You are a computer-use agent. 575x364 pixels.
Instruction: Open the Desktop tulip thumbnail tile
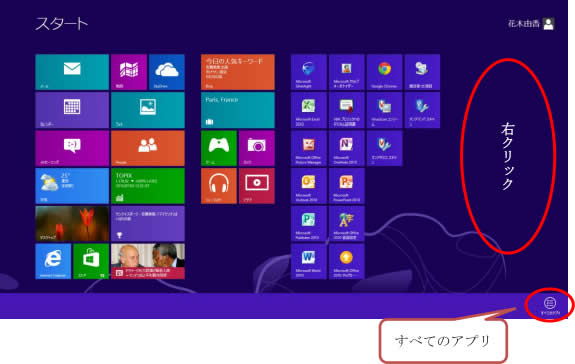point(72,224)
